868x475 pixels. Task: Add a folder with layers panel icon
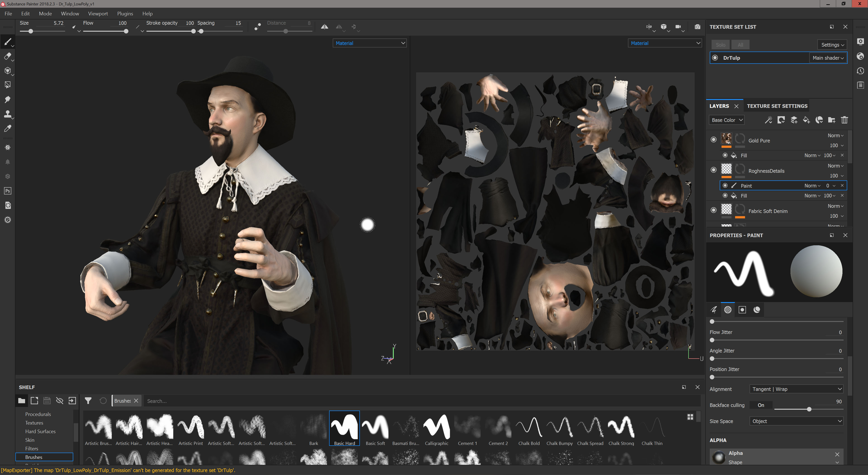(832, 120)
